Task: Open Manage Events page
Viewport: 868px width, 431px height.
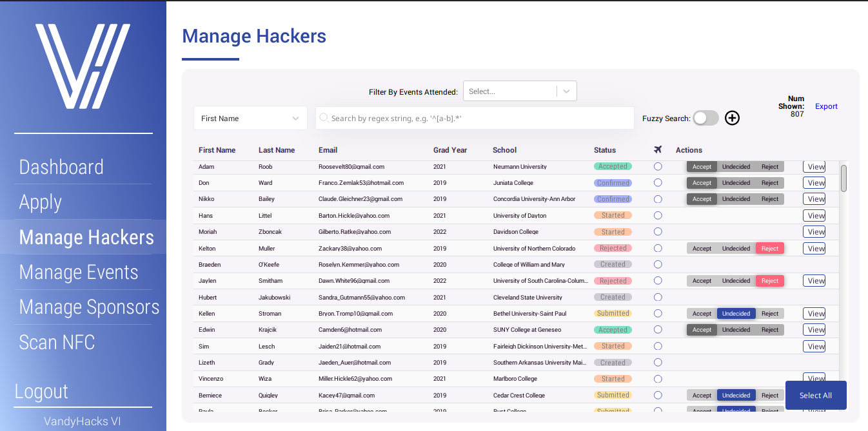Action: coord(79,273)
